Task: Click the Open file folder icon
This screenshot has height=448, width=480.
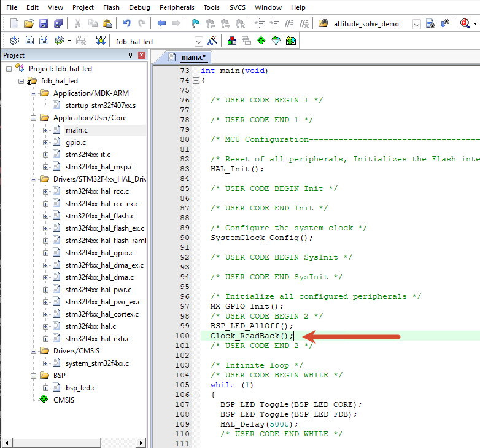Action: 28,23
